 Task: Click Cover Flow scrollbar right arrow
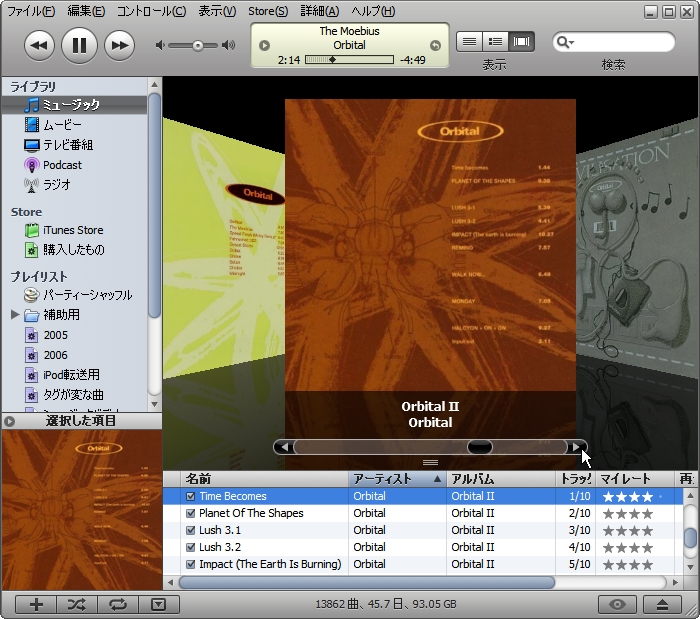coord(576,447)
